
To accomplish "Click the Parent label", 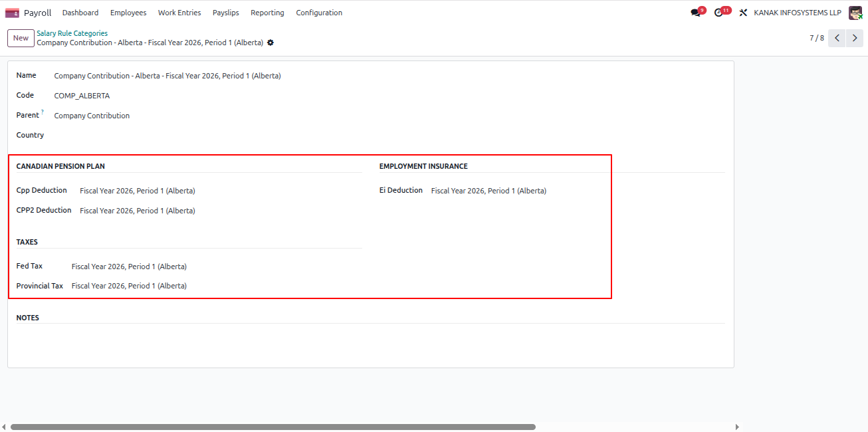I will pyautogui.click(x=28, y=115).
